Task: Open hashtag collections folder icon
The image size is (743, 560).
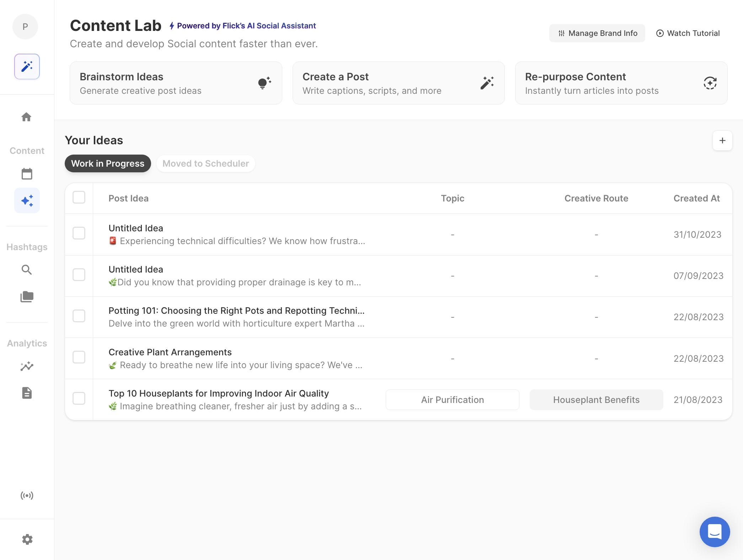Action: coord(27,297)
